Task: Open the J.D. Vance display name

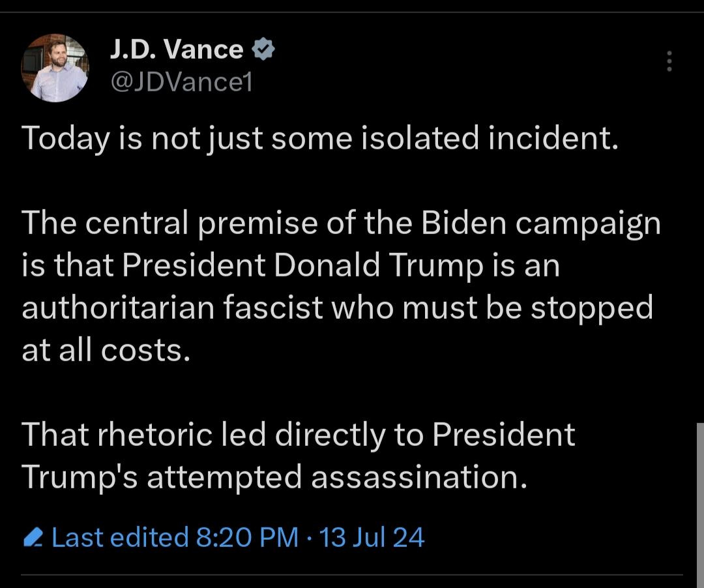Action: point(176,50)
